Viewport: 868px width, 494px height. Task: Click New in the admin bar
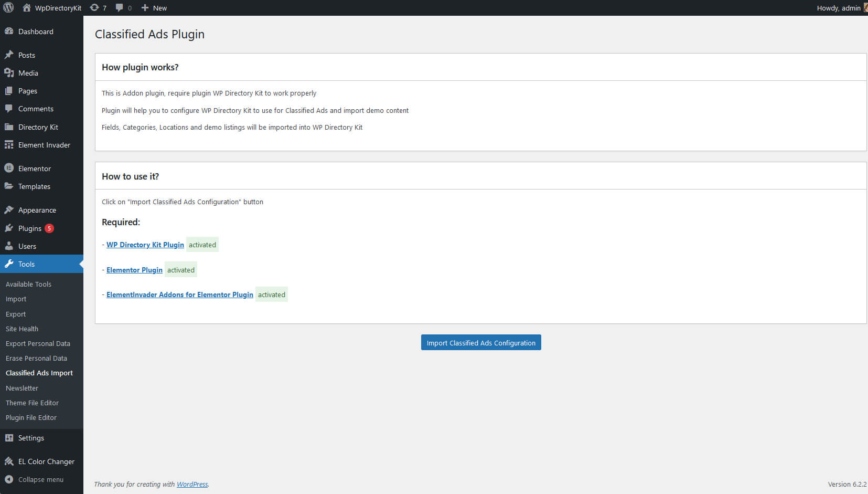[160, 8]
